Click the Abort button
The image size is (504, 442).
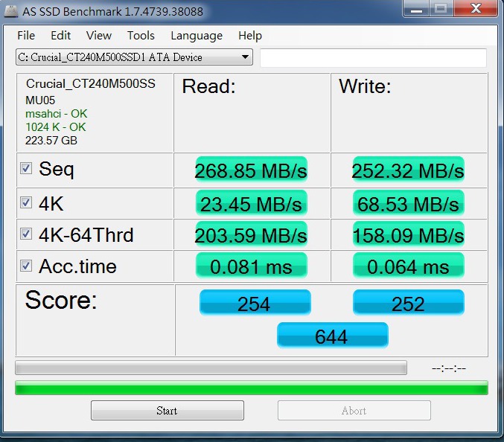click(x=354, y=410)
